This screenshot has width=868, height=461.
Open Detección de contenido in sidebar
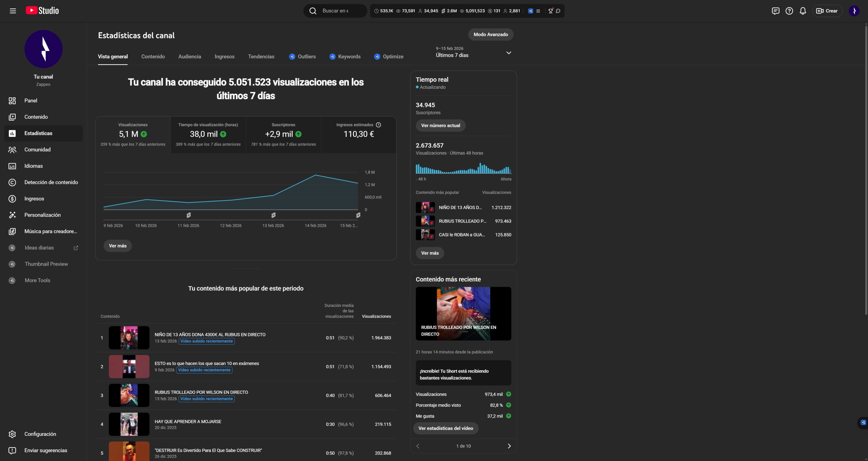point(51,182)
